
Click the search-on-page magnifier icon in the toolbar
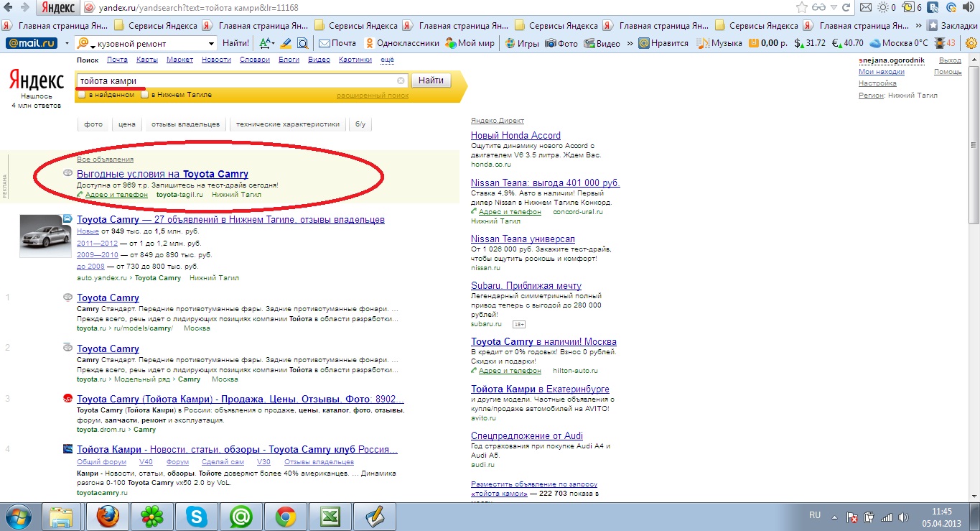tap(302, 43)
